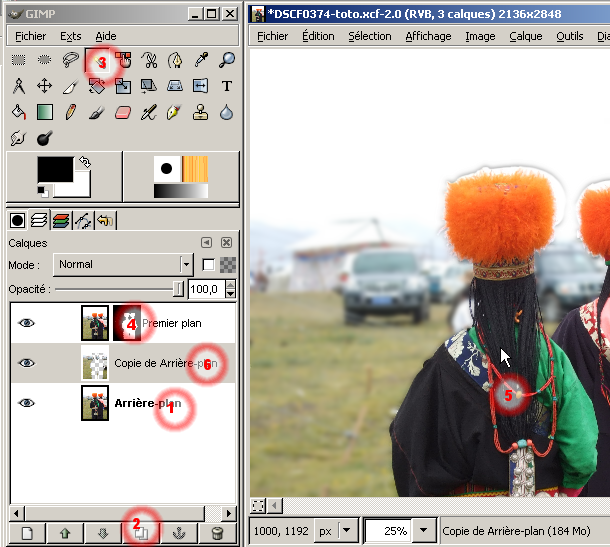Open the Affichage menu
The height and width of the screenshot is (547, 610).
point(428,36)
